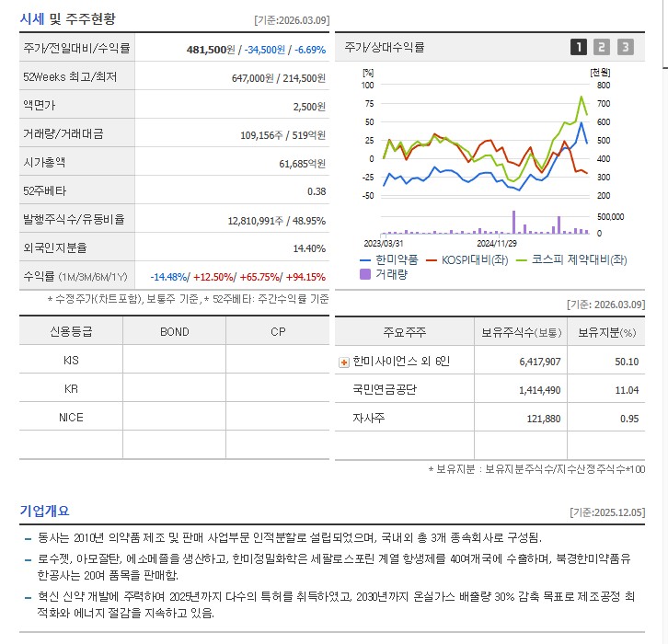This screenshot has height=644, width=668.
Task: Click the 시세 및 주주현황 heading
Action: [x=67, y=19]
